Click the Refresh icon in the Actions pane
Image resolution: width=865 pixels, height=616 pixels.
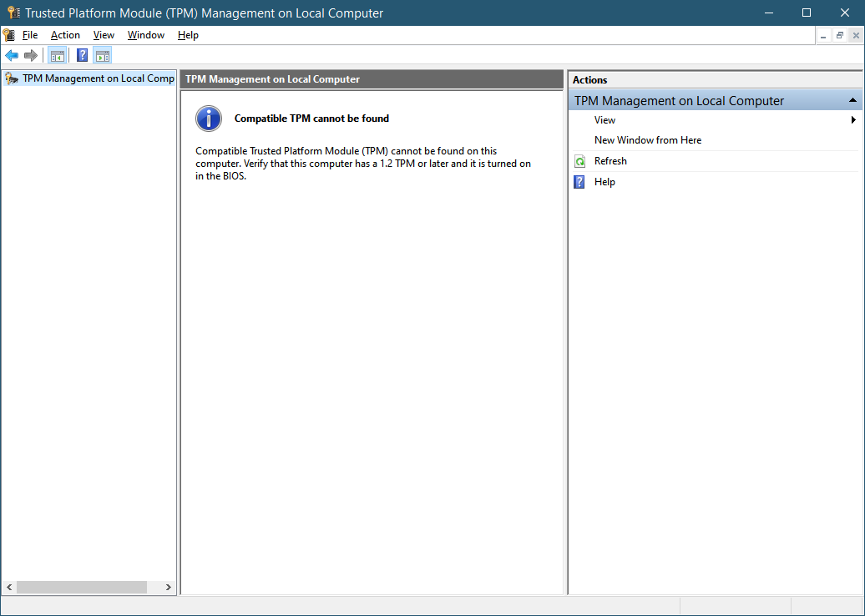(579, 161)
